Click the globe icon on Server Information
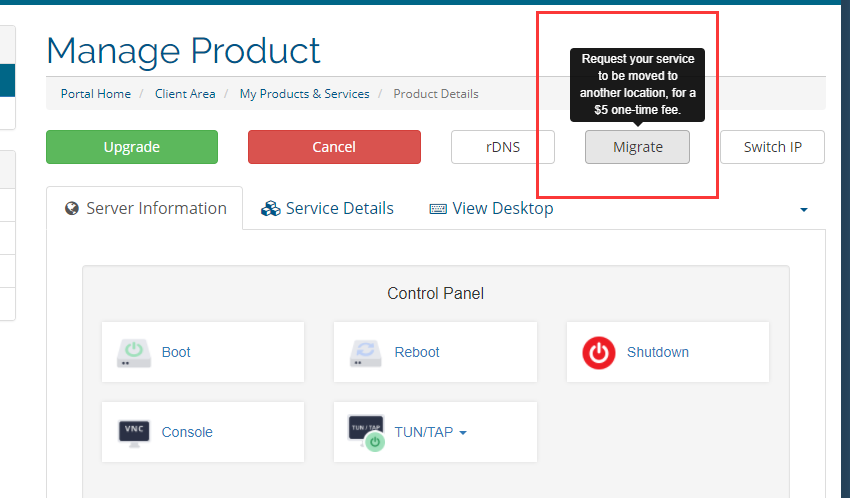Screen dimensions: 850x498 click(x=72, y=208)
